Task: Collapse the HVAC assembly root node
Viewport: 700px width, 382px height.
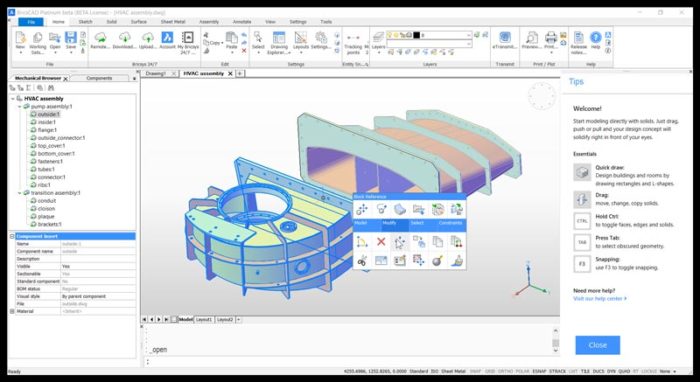Action: [x=13, y=99]
